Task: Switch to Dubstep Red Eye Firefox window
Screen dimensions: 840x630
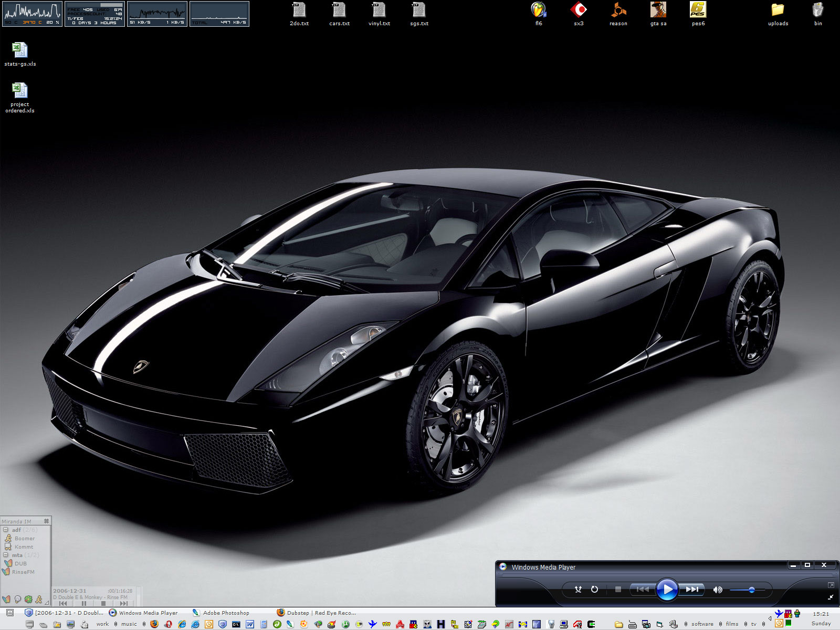Action: point(320,613)
